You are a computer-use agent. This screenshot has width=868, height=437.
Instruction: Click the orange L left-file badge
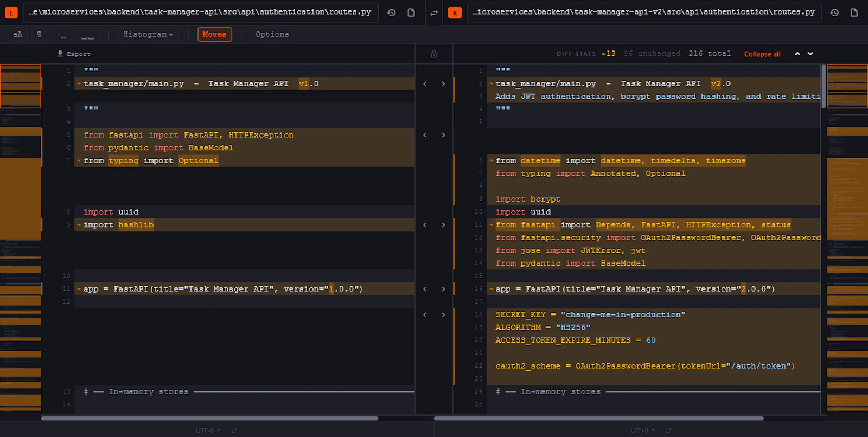[11, 12]
